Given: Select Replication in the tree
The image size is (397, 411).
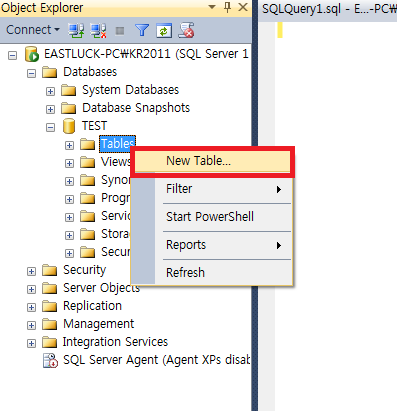Looking at the screenshot, I should [x=92, y=306].
